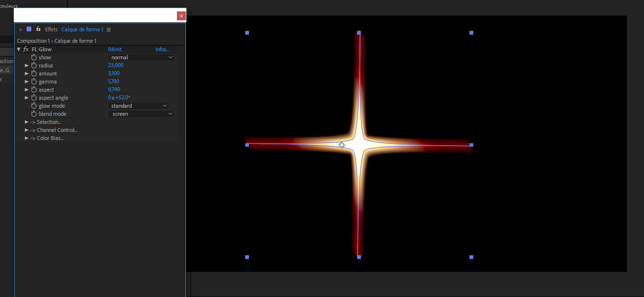Click the aspect angle value +52,0°
644x297 pixels.
coord(122,98)
